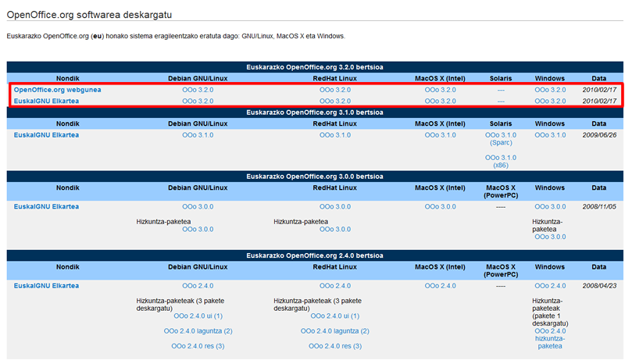This screenshot has height=364, width=625.
Task: Download OOo 3.0.0 for RedHat Linux
Action: click(335, 206)
